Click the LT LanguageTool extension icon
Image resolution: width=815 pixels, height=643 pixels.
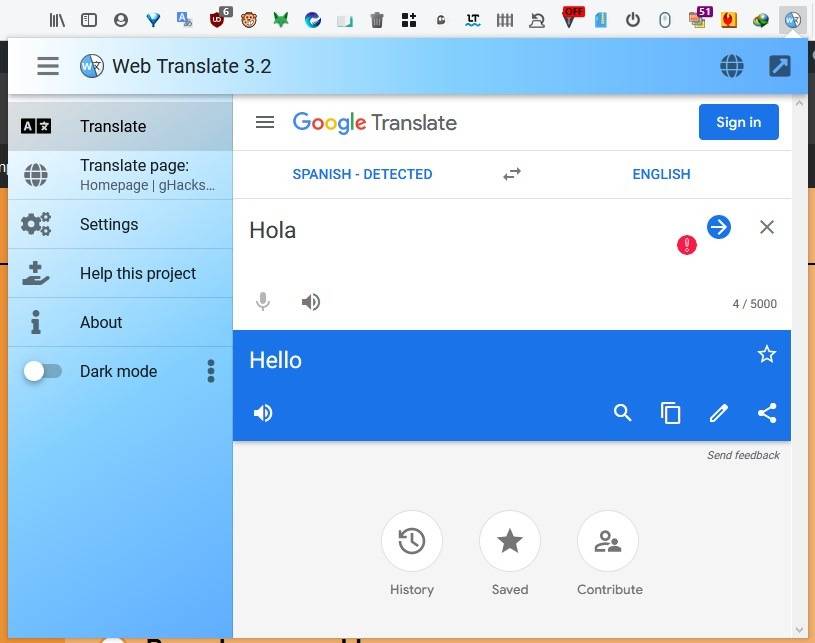[x=472, y=20]
